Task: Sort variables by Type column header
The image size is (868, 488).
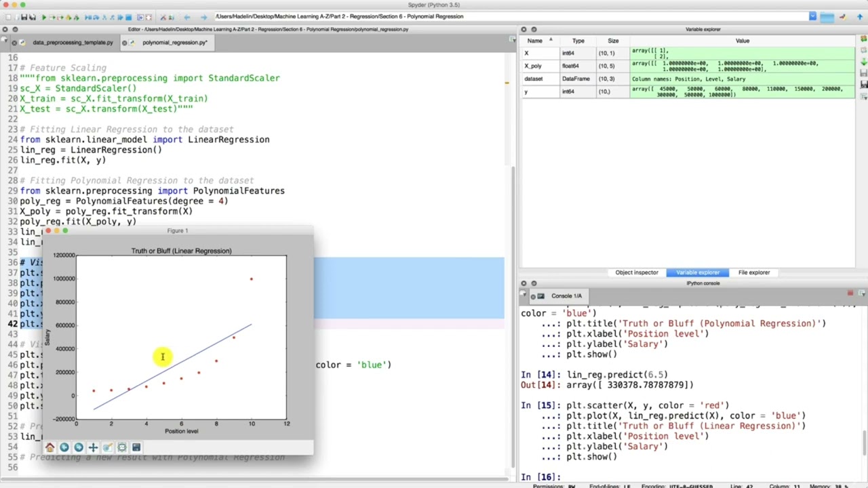Action: tap(578, 41)
